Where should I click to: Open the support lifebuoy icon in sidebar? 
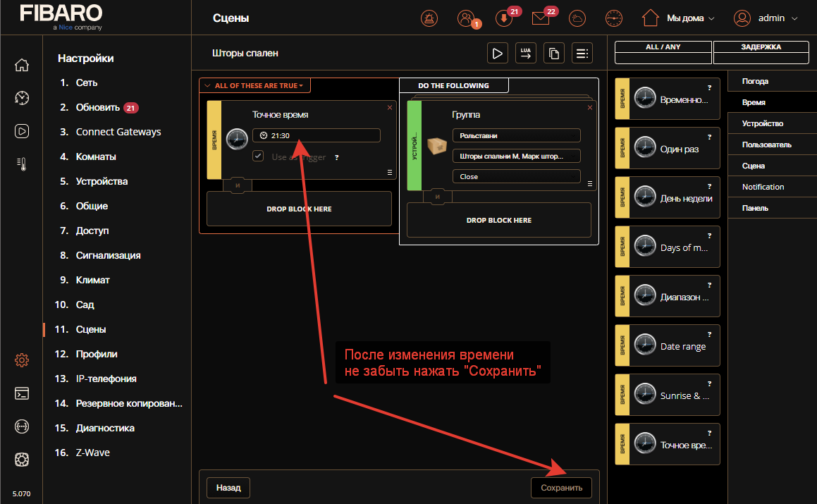21,460
